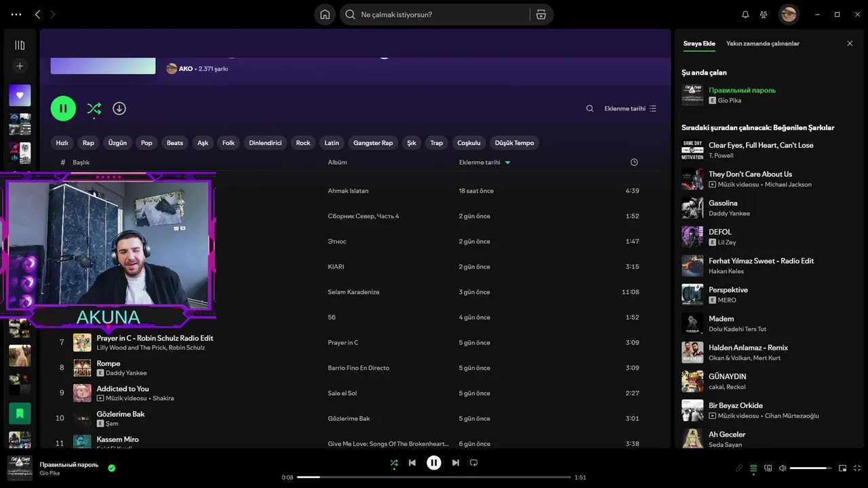This screenshot has width=868, height=488.
Task: Search within playlist magnifier icon
Action: click(590, 108)
